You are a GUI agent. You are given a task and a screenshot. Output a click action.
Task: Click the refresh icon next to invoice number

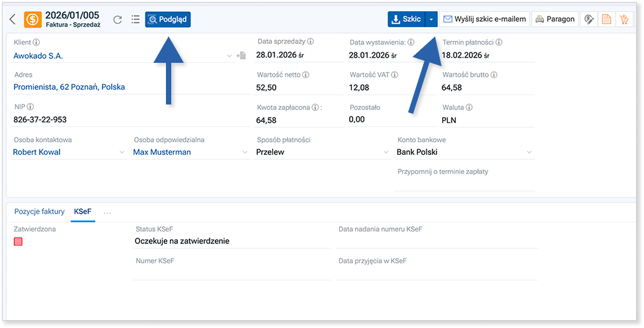(118, 20)
